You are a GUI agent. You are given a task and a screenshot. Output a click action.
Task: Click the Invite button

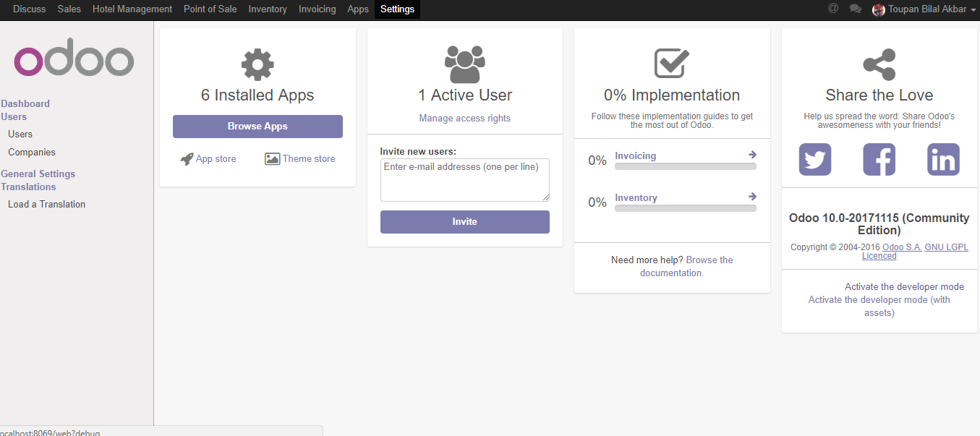(x=464, y=221)
